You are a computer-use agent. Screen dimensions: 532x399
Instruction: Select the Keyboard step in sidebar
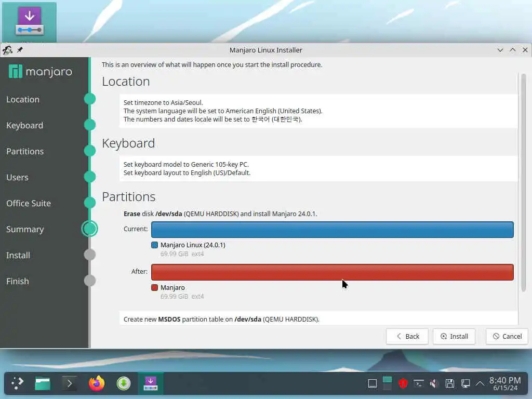pyautogui.click(x=24, y=125)
